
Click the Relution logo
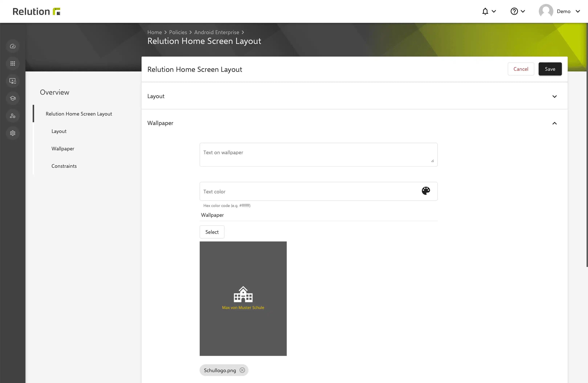point(36,11)
